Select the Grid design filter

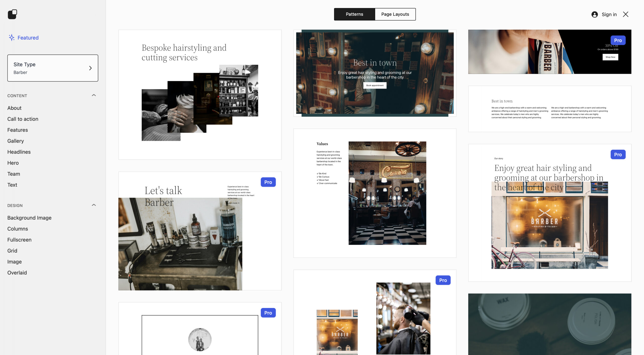click(12, 251)
